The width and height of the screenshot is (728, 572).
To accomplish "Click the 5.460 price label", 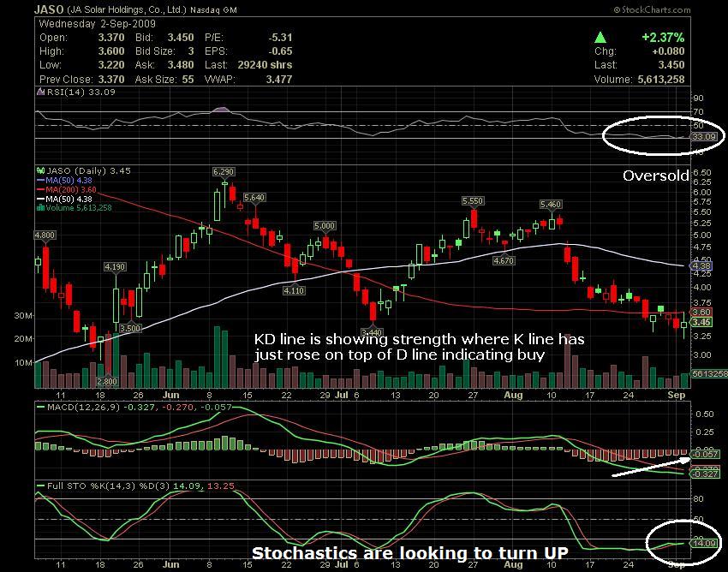I will click(551, 204).
